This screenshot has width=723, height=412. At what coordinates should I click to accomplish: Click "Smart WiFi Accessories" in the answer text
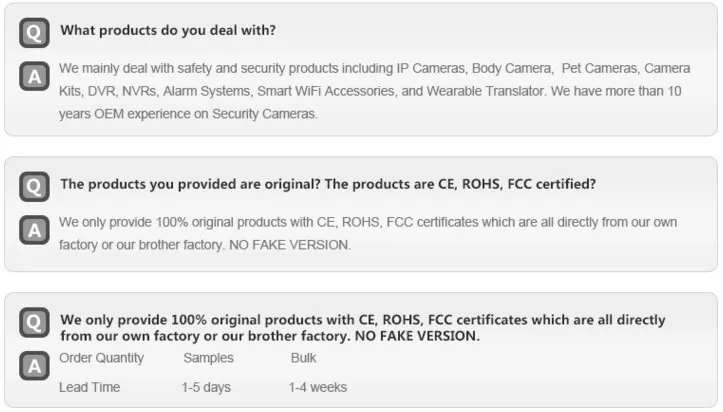coord(324,91)
